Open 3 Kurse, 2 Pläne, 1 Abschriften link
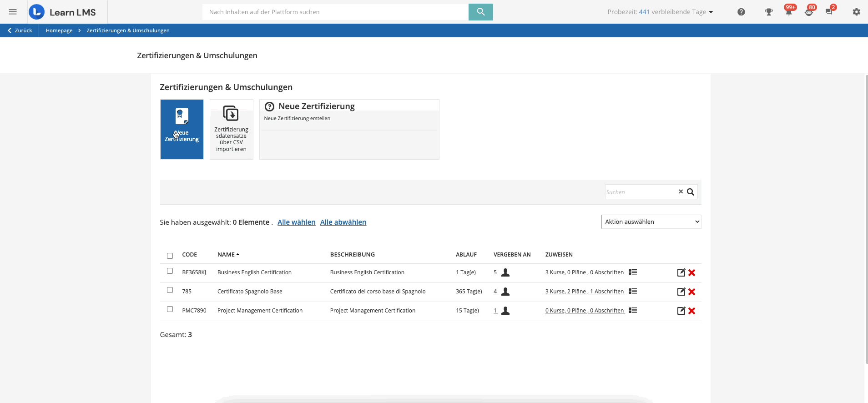 (x=585, y=292)
